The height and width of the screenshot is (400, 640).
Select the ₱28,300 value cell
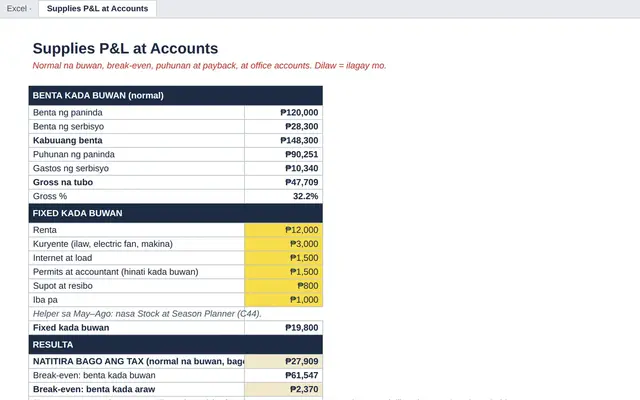(x=284, y=127)
